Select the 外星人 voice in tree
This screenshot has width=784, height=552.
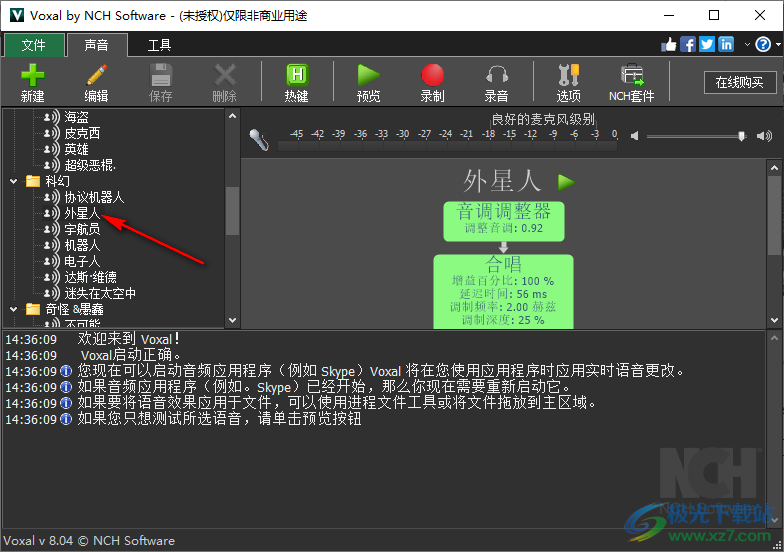point(82,214)
